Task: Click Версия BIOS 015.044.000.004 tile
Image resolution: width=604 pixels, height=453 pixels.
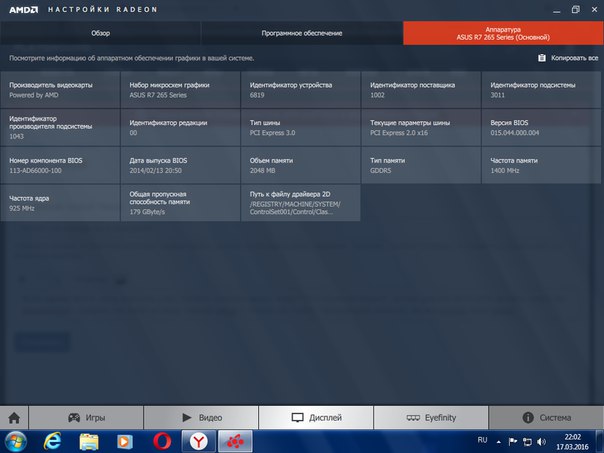Action: 541,128
